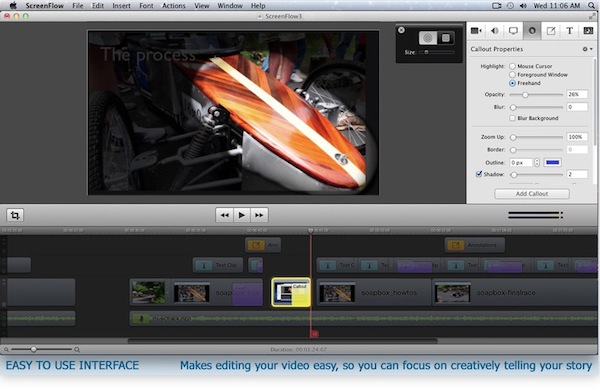Enable the Blur Background checkbox
600x390 pixels.
pyautogui.click(x=512, y=118)
